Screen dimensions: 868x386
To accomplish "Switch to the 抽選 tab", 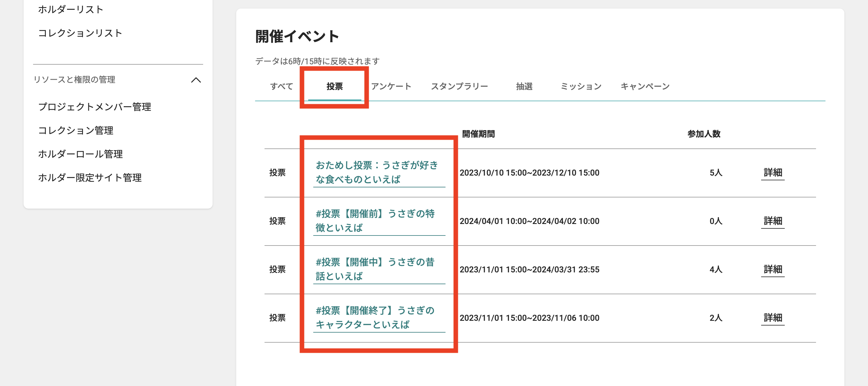I will (524, 86).
